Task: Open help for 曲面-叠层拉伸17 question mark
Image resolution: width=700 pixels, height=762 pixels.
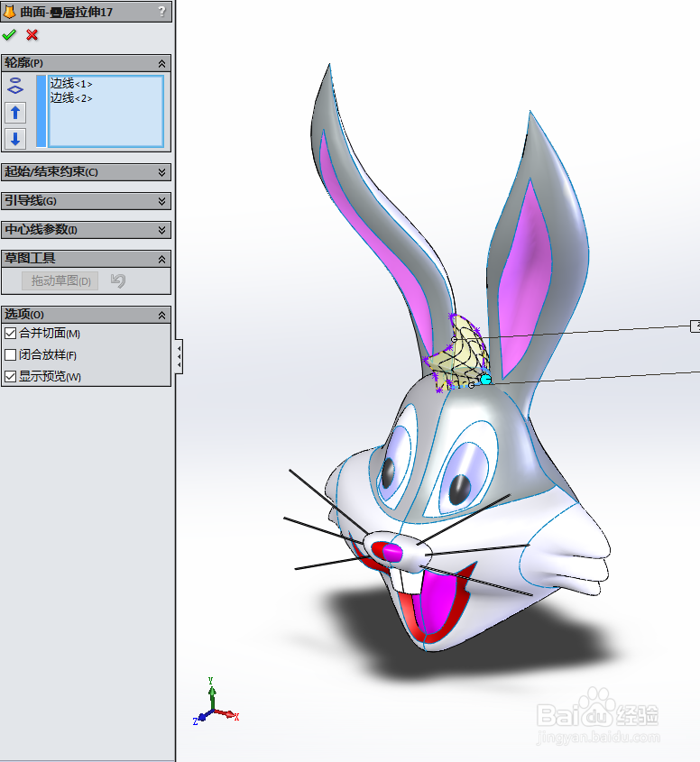Action: [x=161, y=12]
